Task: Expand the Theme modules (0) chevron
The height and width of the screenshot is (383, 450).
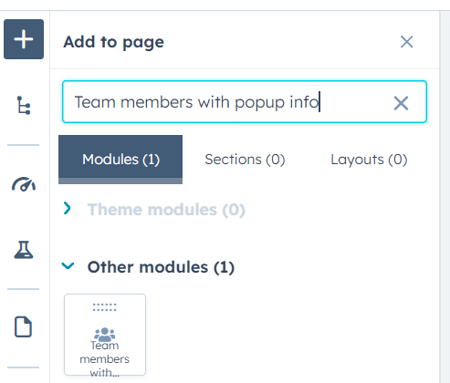Action: pyautogui.click(x=67, y=208)
